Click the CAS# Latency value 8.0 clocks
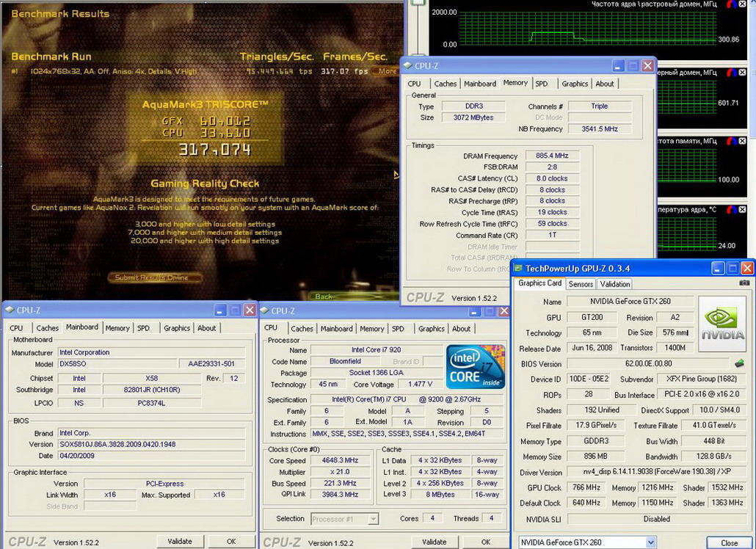756x549 pixels. tap(552, 178)
